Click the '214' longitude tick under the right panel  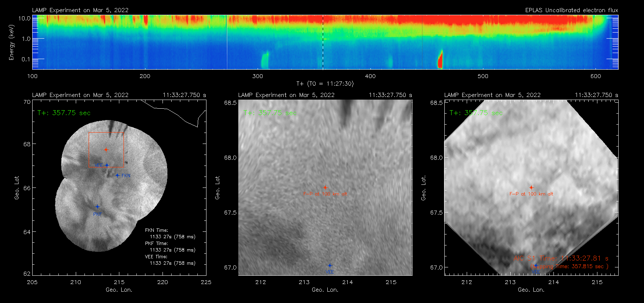point(553,282)
